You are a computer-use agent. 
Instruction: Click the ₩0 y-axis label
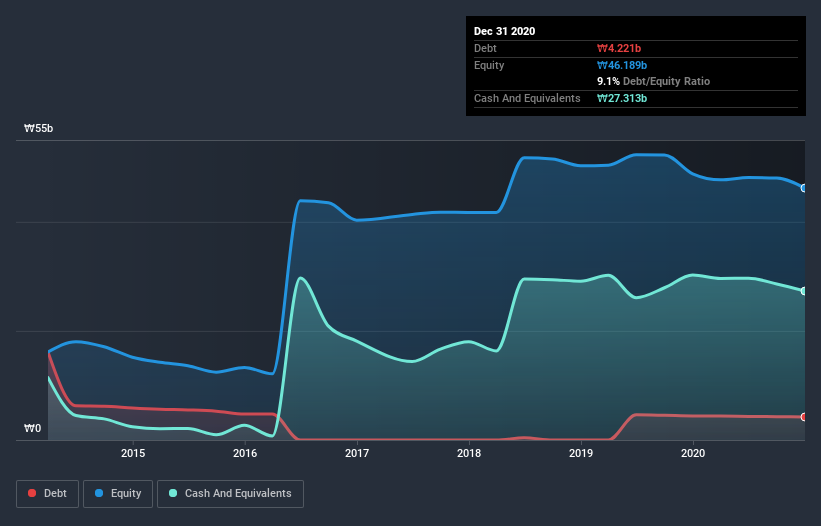point(32,429)
